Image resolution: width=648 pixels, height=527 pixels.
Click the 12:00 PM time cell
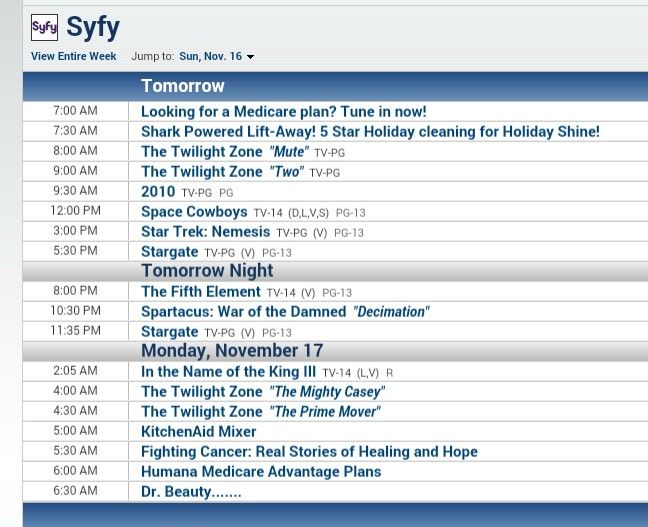tap(75, 211)
